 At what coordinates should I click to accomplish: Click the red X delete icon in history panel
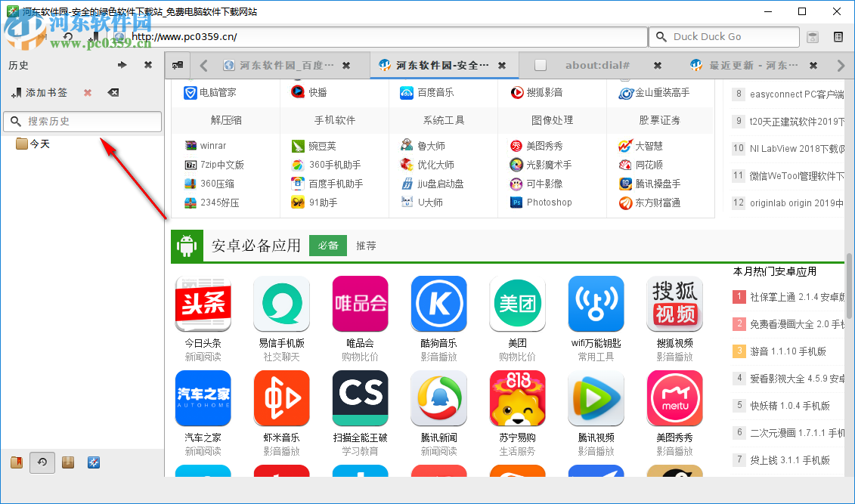87,92
